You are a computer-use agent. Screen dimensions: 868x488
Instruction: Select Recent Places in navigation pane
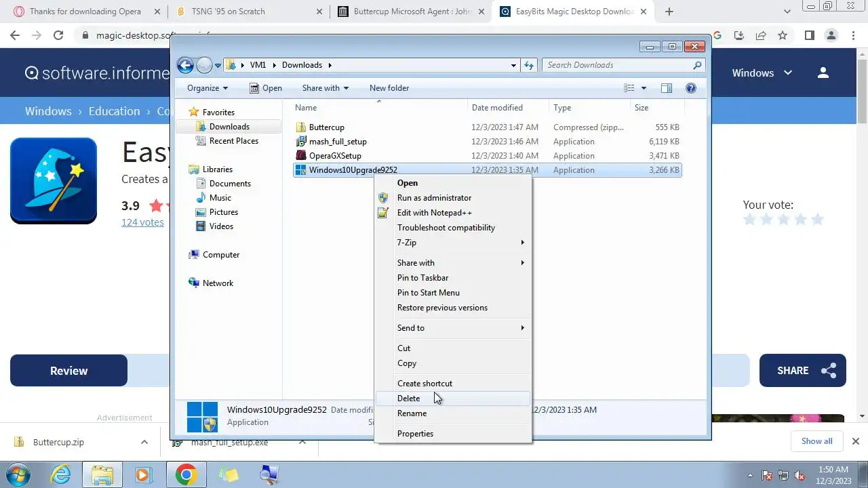click(234, 141)
